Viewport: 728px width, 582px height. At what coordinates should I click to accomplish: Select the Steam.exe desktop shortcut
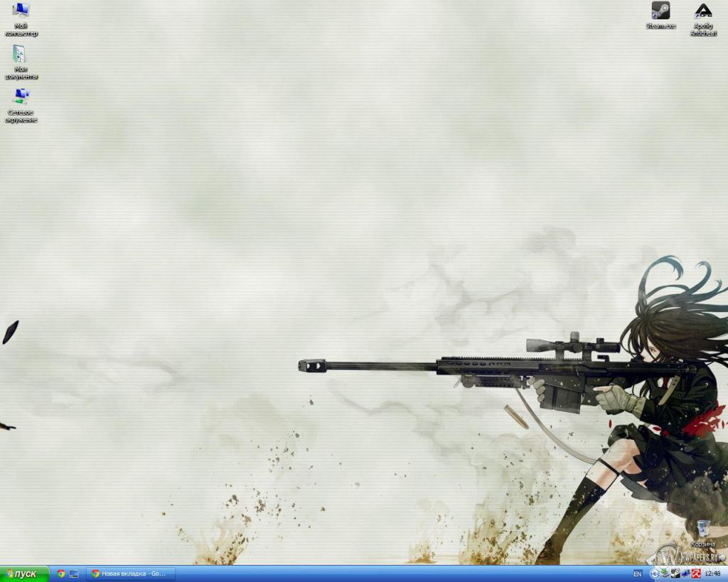click(660, 16)
